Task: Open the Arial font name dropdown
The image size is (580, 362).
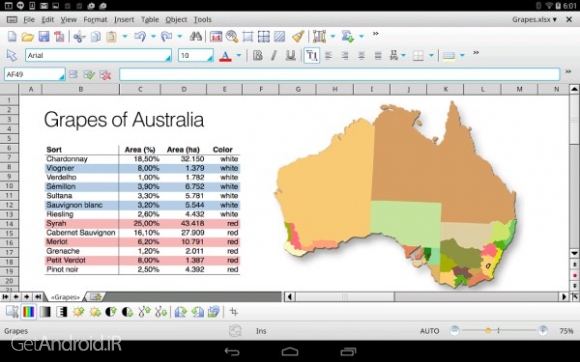Action: [x=168, y=57]
